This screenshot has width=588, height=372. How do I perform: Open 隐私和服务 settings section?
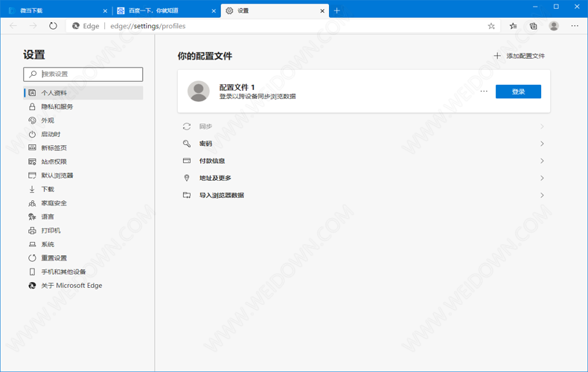click(57, 106)
